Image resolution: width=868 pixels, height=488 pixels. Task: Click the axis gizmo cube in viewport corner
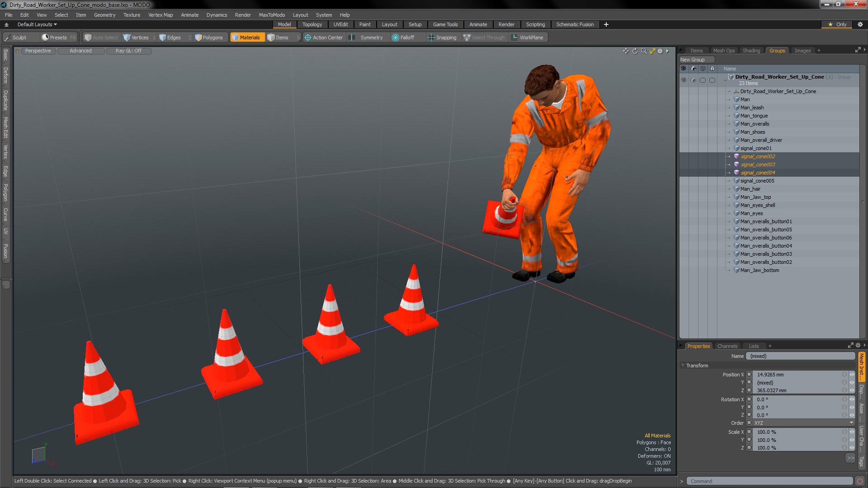tap(39, 455)
